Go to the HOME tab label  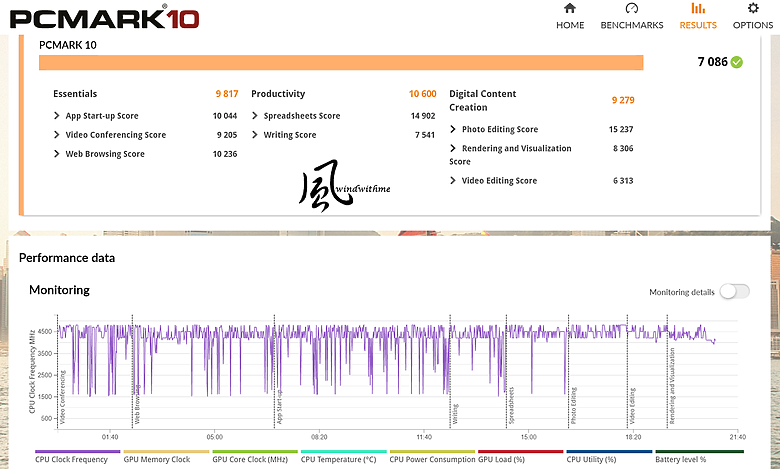[570, 25]
